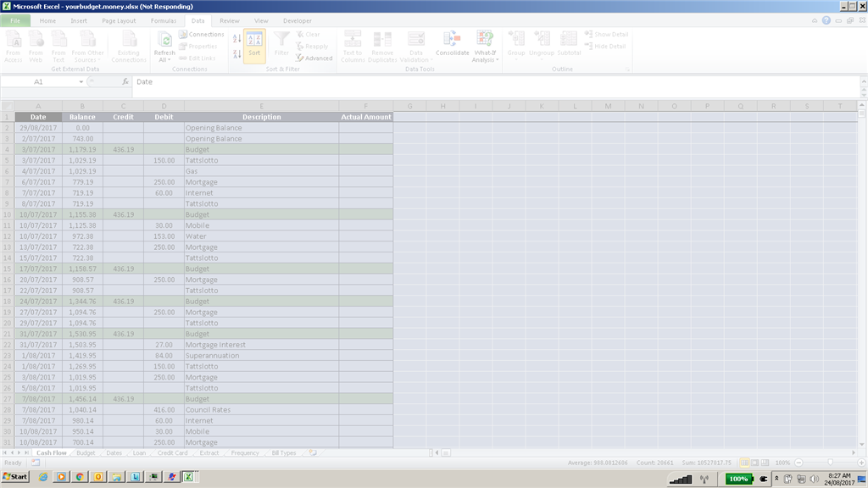Click the vertical scrollbar down arrow
The image size is (868, 488).
point(862,444)
